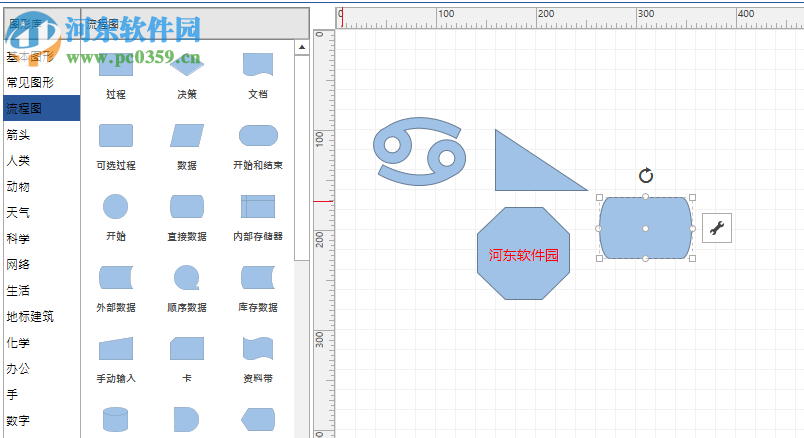
Task: Pick the 数据 parallelogram shape
Action: 187,135
